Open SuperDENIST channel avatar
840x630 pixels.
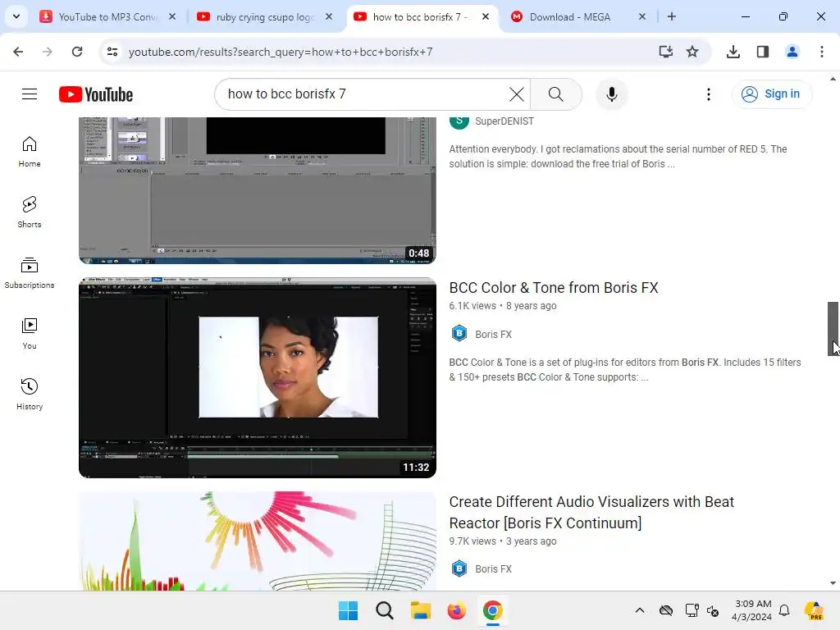(459, 121)
